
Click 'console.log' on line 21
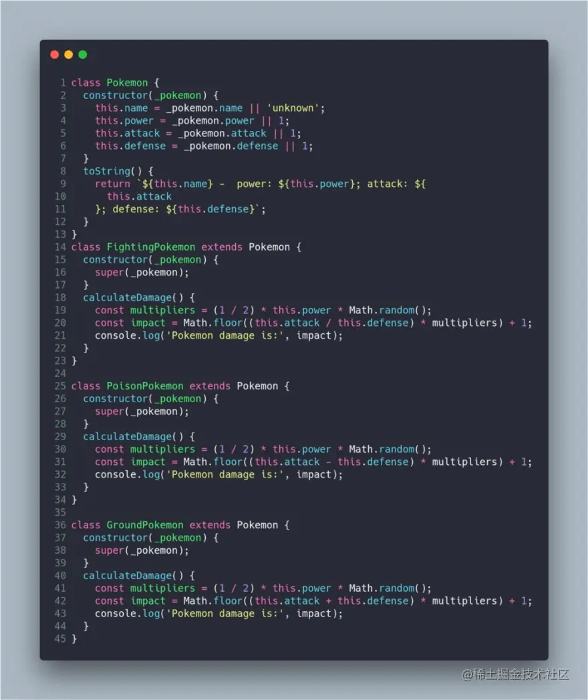[x=127, y=335]
